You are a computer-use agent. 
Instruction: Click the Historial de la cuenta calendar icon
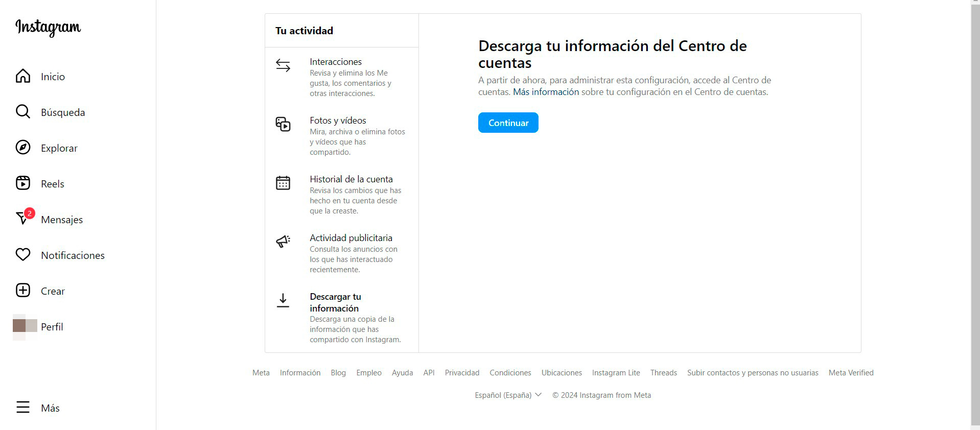pos(283,183)
